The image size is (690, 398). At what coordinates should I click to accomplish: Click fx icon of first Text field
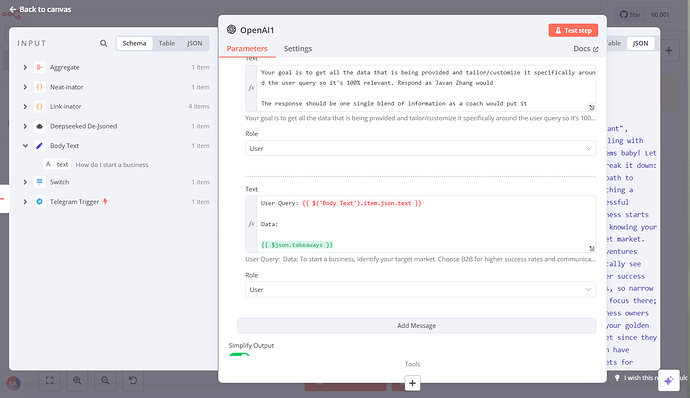point(251,88)
